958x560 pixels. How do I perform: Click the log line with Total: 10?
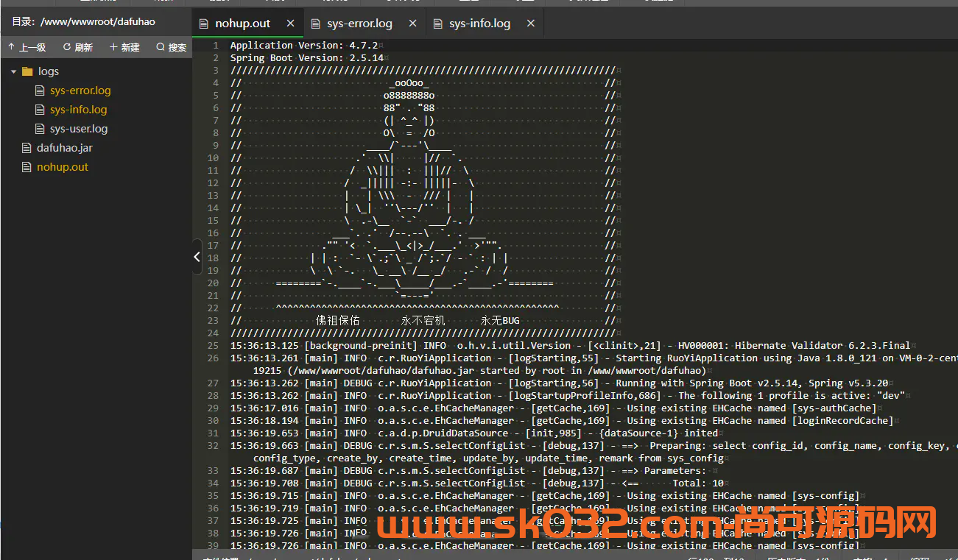(x=477, y=483)
